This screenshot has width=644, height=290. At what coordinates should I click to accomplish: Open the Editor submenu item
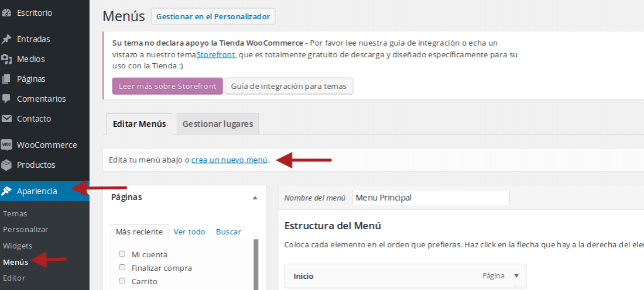14,278
